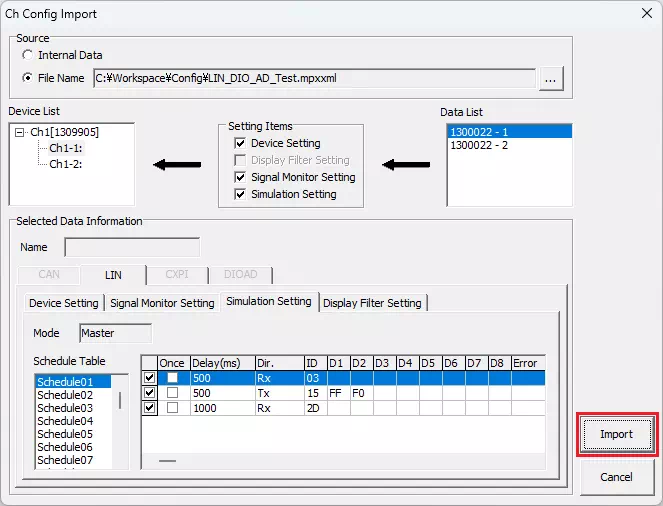
Task: Click the 15 ID cell
Action: point(315,393)
